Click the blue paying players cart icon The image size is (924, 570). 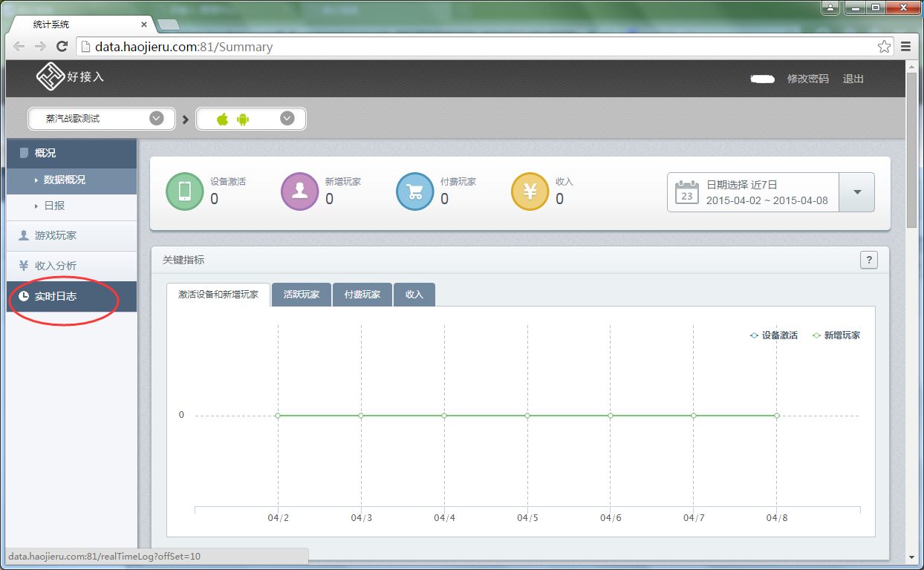click(414, 191)
